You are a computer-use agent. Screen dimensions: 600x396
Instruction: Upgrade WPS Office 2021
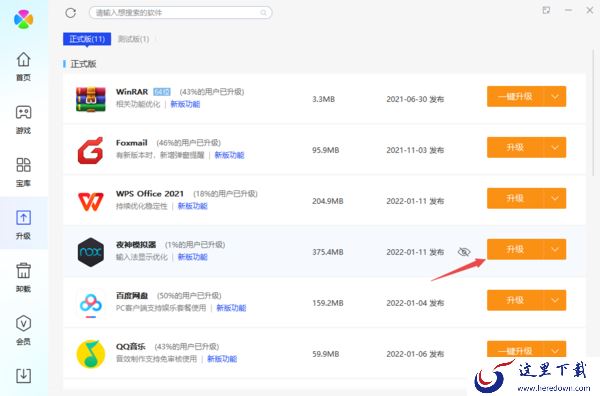pyautogui.click(x=515, y=198)
